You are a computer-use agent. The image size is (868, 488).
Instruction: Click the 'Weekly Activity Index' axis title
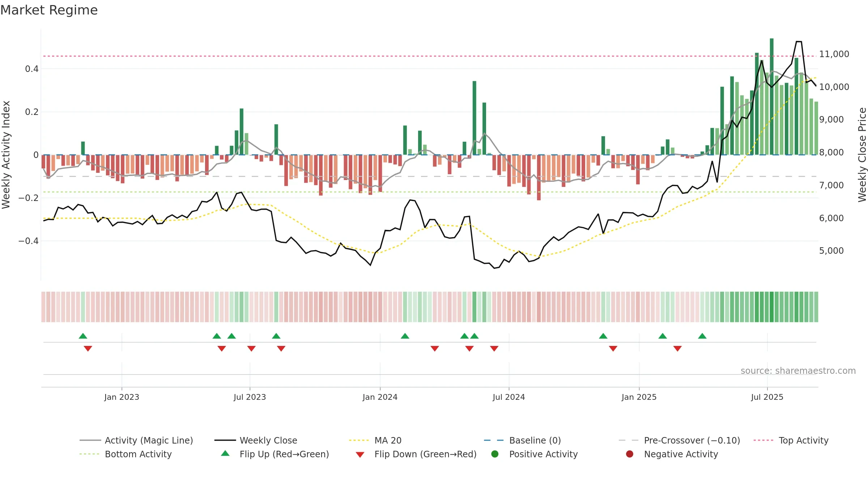6,155
